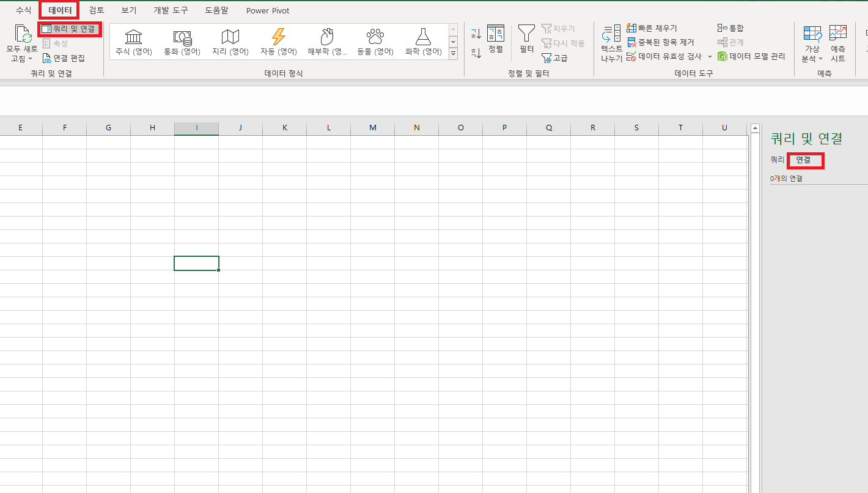The height and width of the screenshot is (493, 868).
Task: Switch to the 쿼리 tab in the pane
Action: point(777,160)
